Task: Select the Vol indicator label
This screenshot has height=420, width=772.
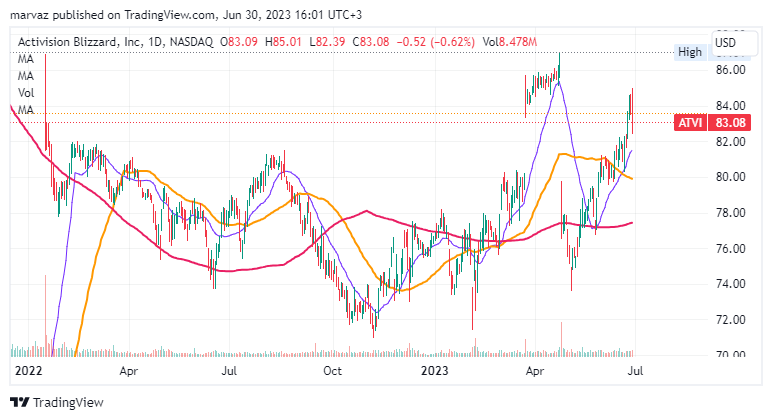Action: (x=26, y=93)
